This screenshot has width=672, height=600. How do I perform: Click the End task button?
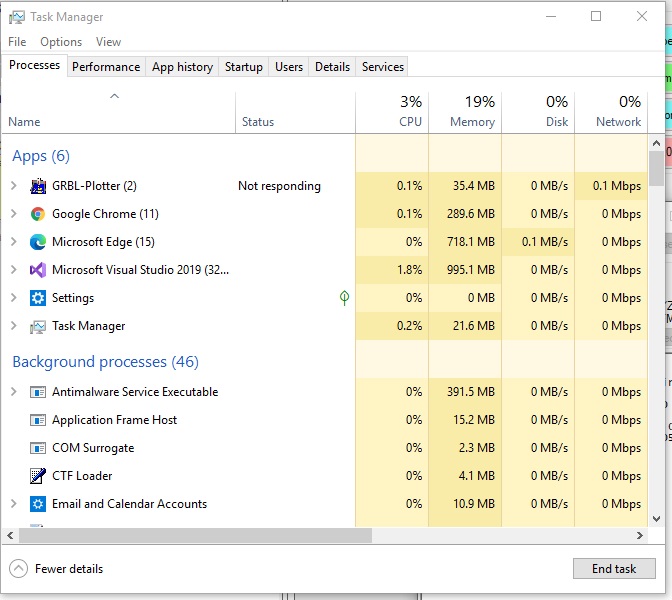(614, 569)
